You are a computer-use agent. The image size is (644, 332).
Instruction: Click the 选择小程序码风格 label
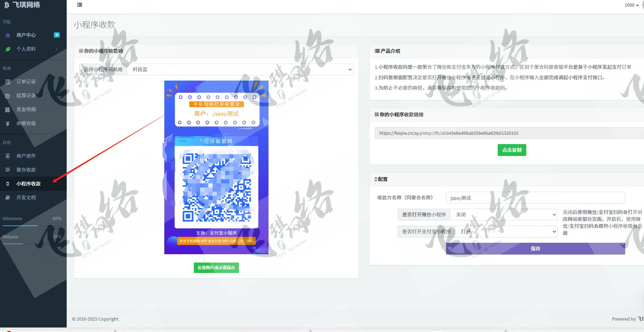103,69
